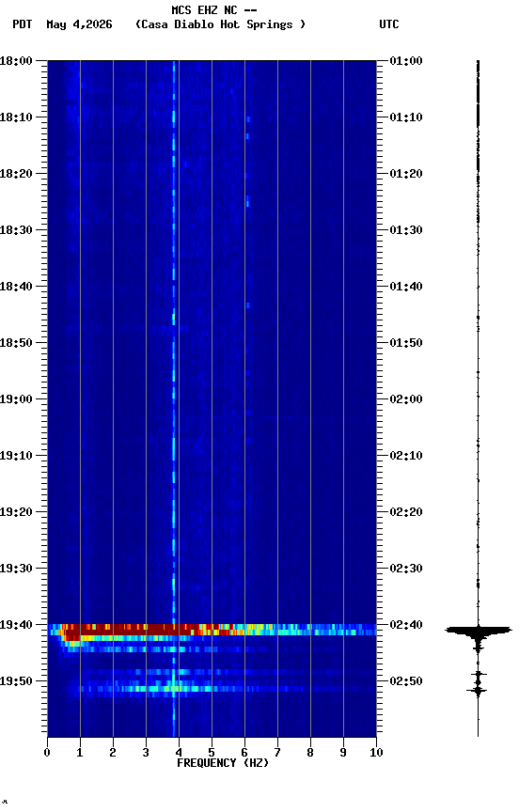
Task: Click the 18:50 PDT time label
Action: (16, 343)
